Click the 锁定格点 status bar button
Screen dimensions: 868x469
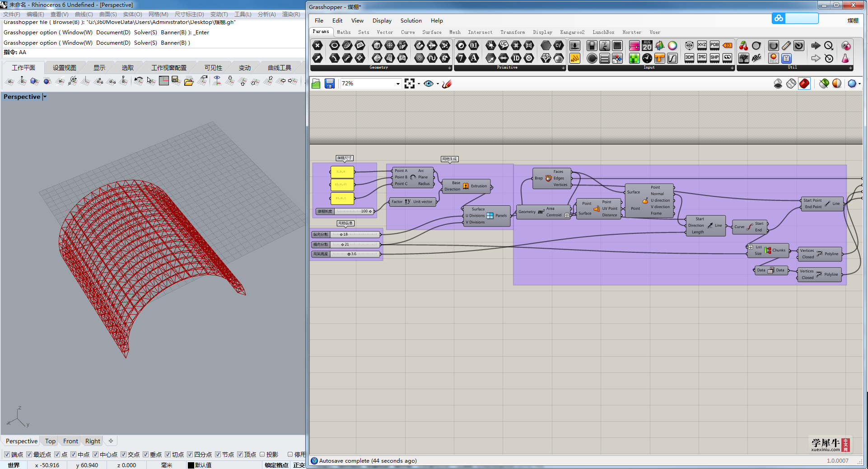(276, 465)
